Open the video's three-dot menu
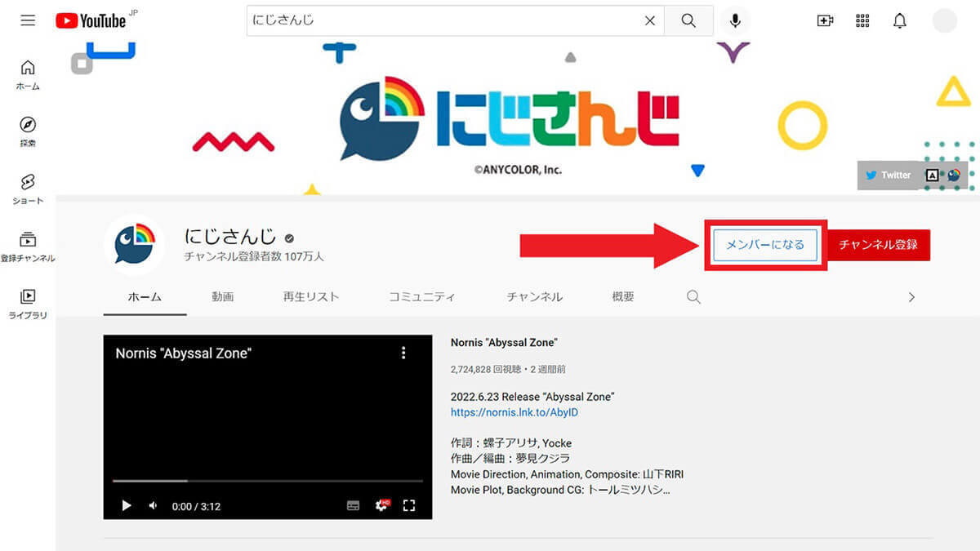The width and height of the screenshot is (980, 551). pos(403,353)
